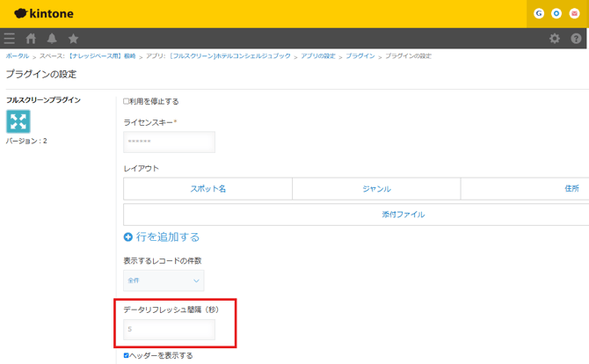Go to the home portal icon
Image resolution: width=589 pixels, height=364 pixels.
coord(32,39)
